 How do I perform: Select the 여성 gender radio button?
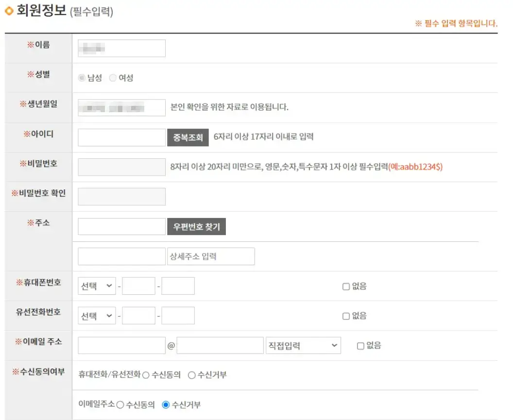(112, 77)
